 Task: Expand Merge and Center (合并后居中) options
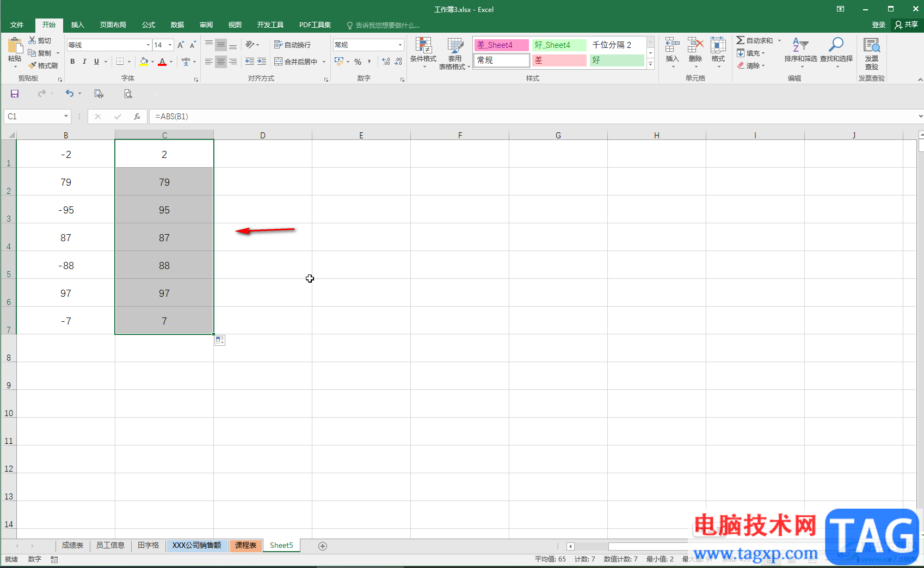pyautogui.click(x=324, y=62)
